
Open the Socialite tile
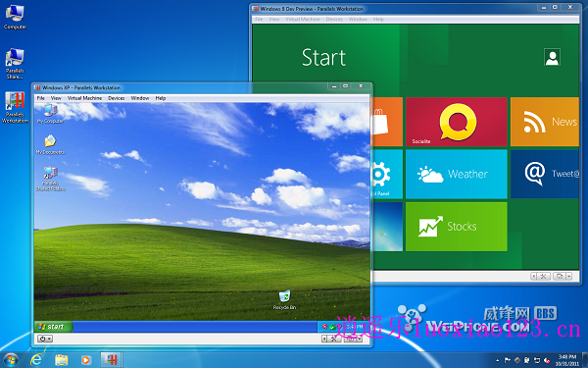[x=457, y=122]
